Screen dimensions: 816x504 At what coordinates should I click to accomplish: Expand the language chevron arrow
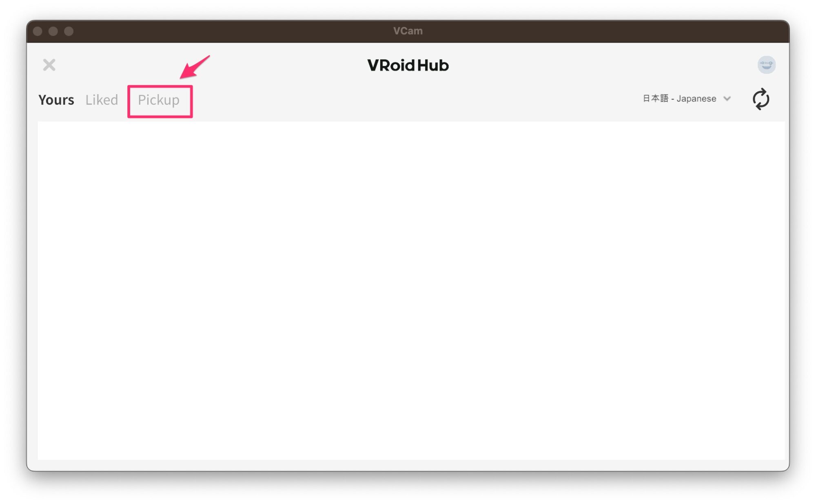pyautogui.click(x=727, y=99)
